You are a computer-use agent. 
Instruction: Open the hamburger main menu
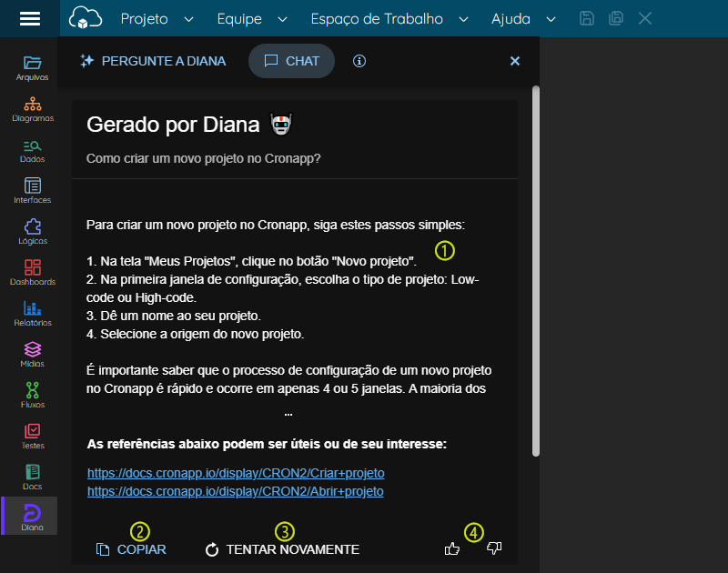pos(30,18)
